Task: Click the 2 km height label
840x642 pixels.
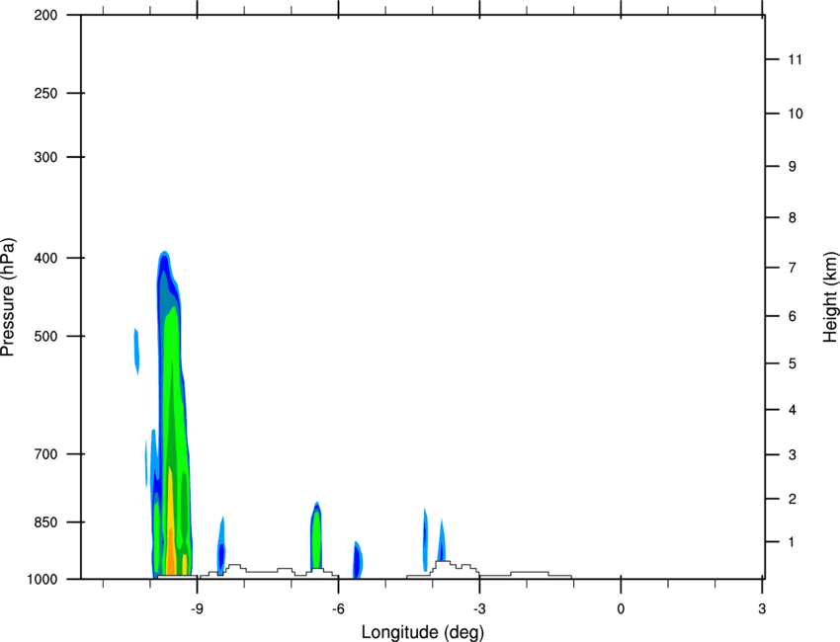Action: (792, 499)
